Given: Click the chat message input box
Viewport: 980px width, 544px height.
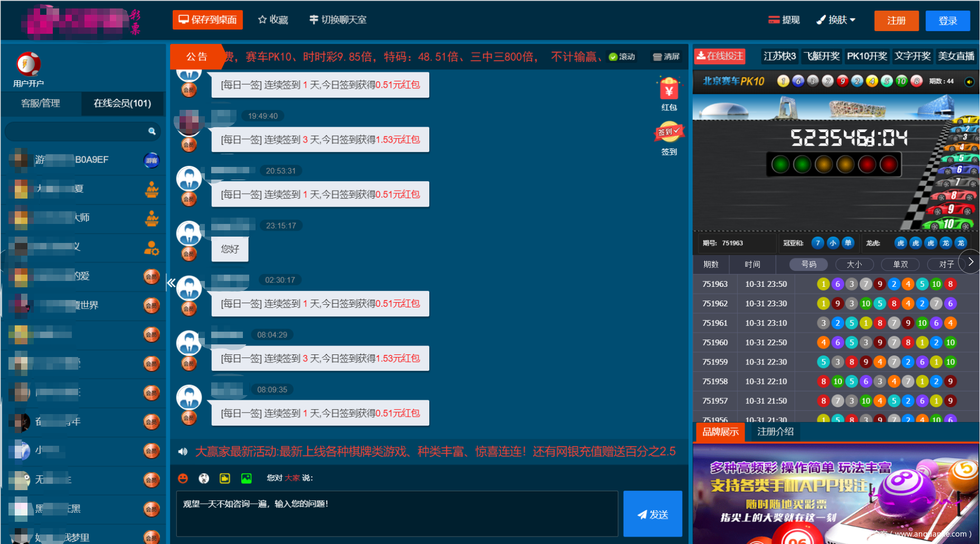Looking at the screenshot, I should pos(397,514).
